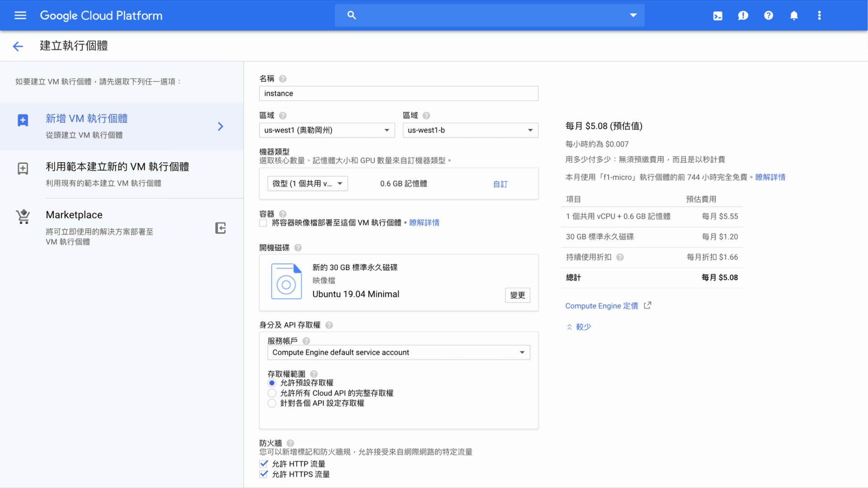Viewport: 868px width, 488px height.
Task: Toggle 允許 HTTP 流量 checkbox
Action: [264, 464]
